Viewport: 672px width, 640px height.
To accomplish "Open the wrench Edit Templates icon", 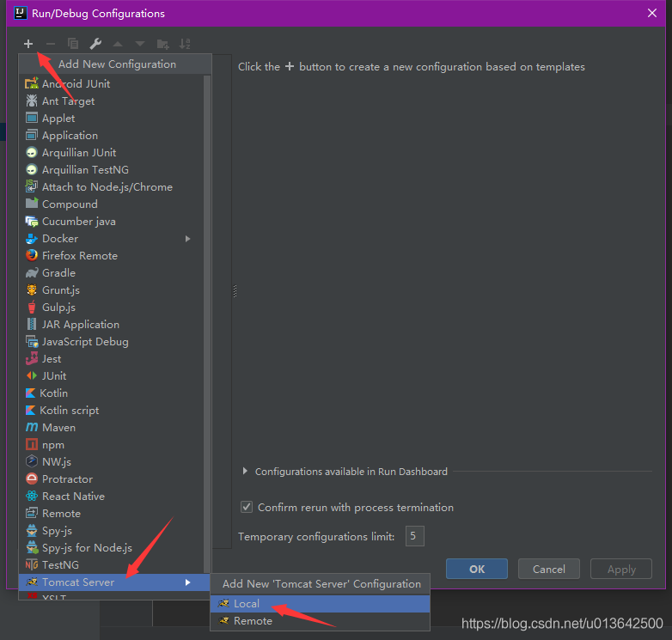I will click(x=95, y=44).
